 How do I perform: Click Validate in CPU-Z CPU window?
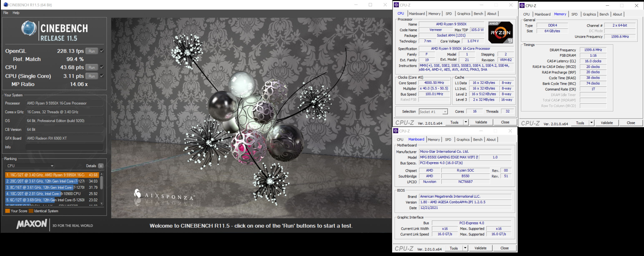coord(481,122)
